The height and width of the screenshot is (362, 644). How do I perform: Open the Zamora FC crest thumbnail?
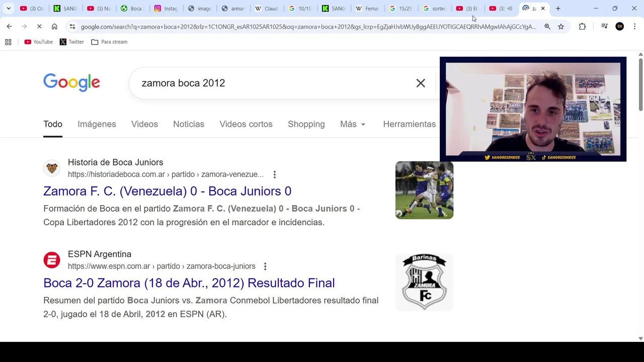click(424, 282)
